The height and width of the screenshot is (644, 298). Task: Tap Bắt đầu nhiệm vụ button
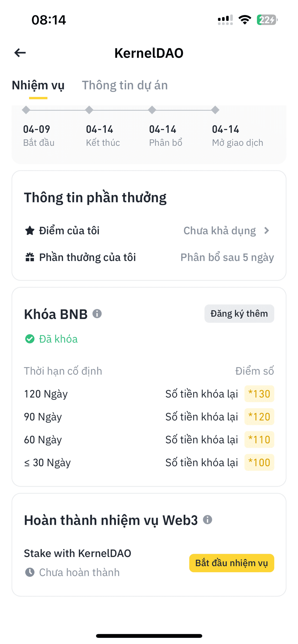coord(232,563)
